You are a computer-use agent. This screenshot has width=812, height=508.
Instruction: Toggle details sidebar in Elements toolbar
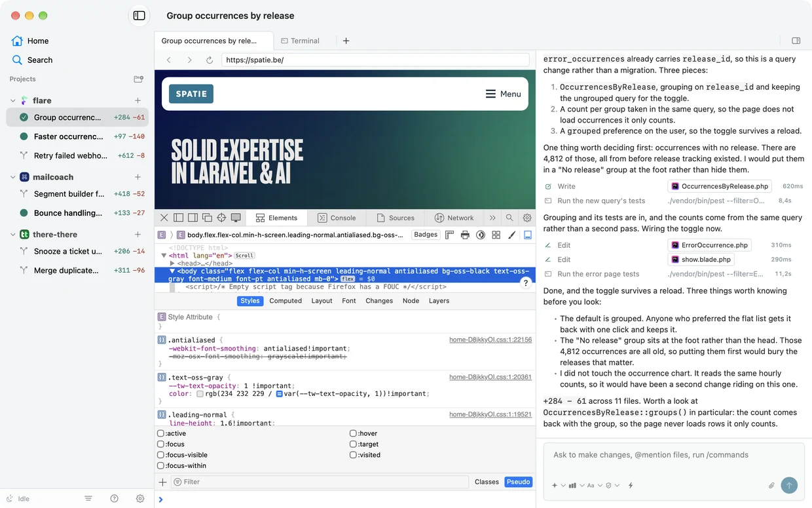[528, 235]
